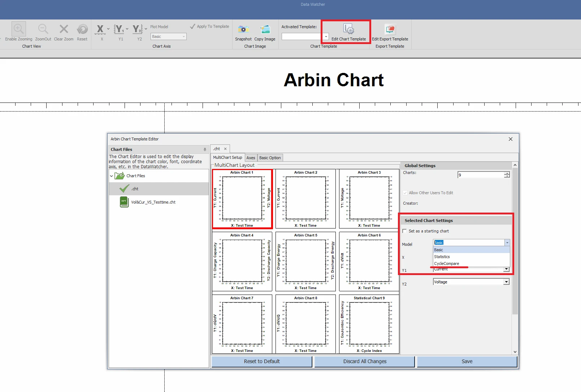
Task: Select the .cht document tab
Action: click(217, 149)
